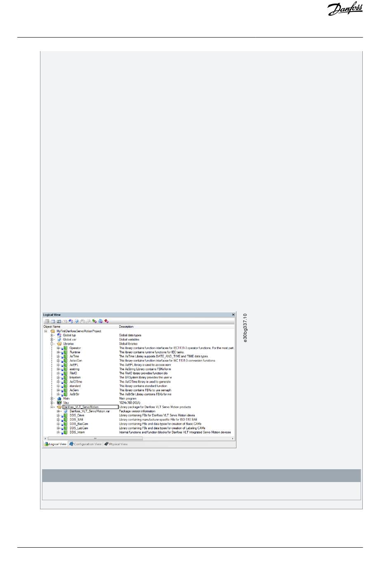Close the Logical View panel
The width and height of the screenshot is (392, 565).
pyautogui.click(x=233, y=315)
